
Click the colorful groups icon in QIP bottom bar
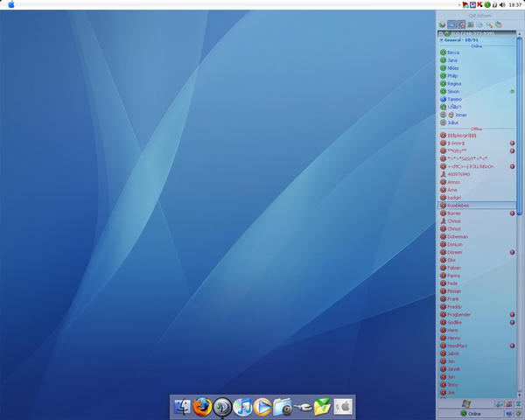pos(509,404)
